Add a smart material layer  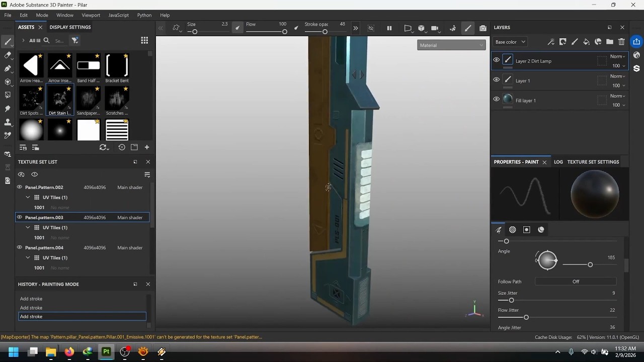click(598, 42)
